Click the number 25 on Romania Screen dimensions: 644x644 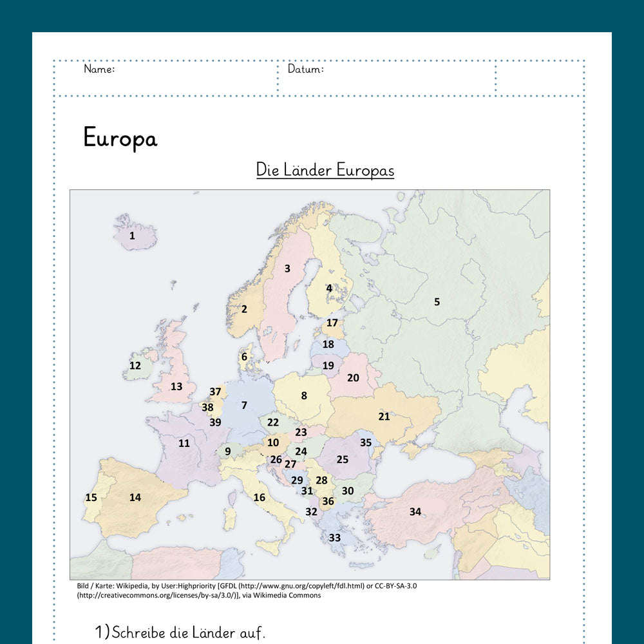[343, 459]
